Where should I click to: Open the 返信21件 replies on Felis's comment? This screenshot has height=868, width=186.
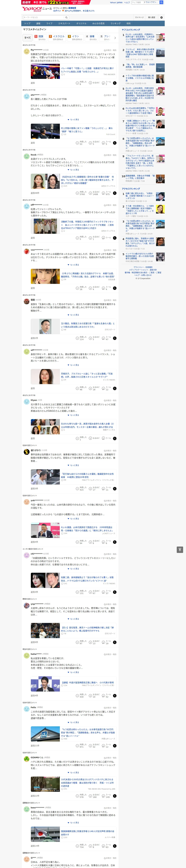click(35, 746)
